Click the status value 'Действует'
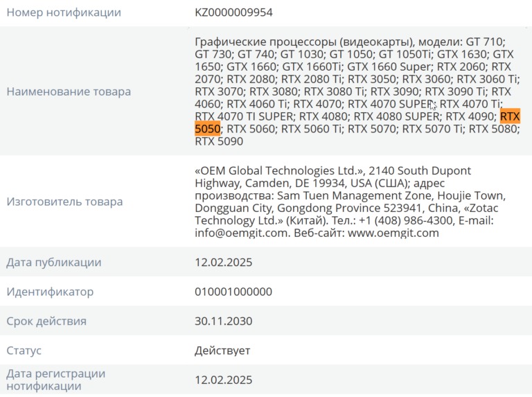 pos(222,351)
